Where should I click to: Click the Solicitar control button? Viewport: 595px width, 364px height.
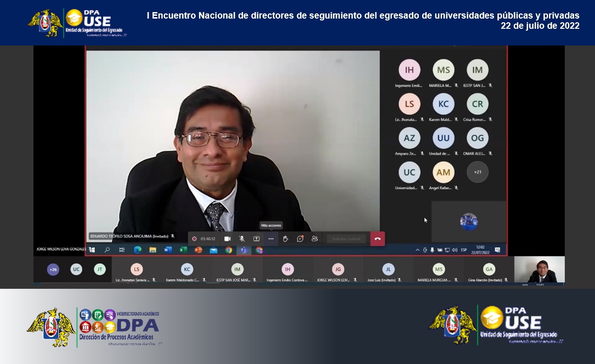click(346, 239)
